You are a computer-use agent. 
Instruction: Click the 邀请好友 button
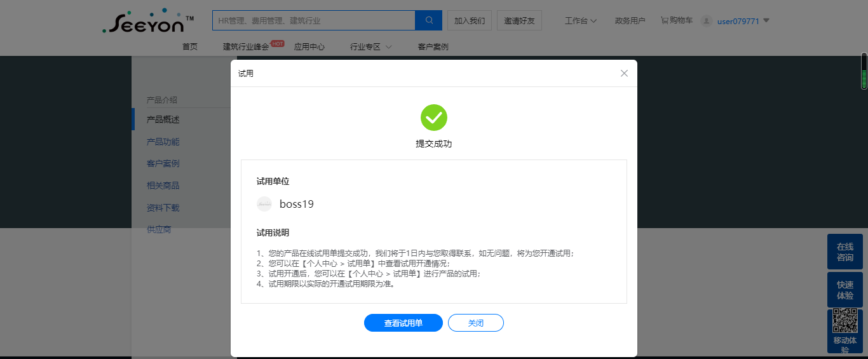tap(520, 20)
